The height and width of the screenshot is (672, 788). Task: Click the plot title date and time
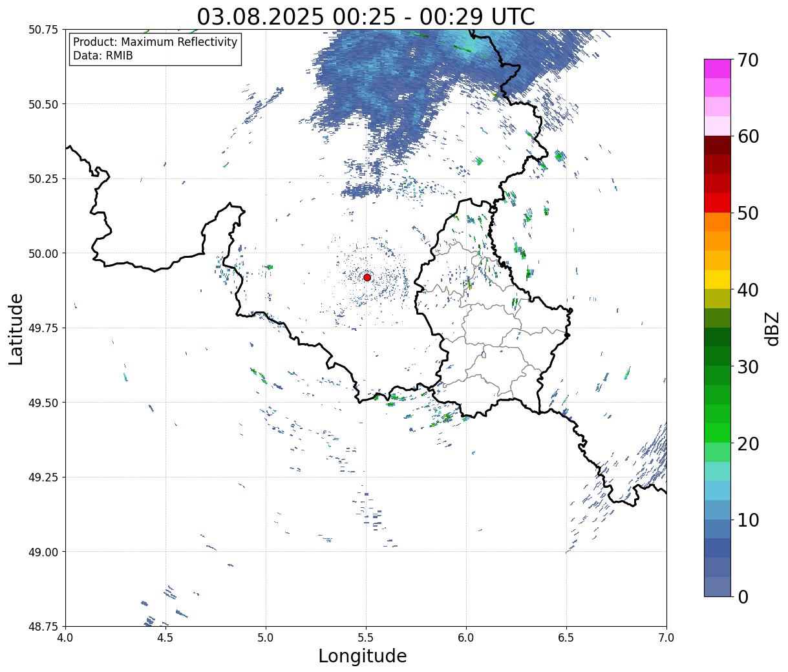366,16
